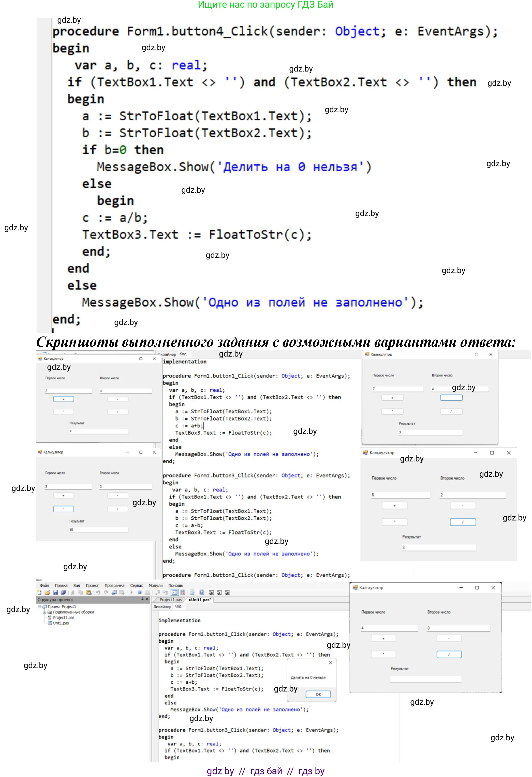532x777 pixels.
Task: Close the Структура проекта panel
Action: coord(147,599)
